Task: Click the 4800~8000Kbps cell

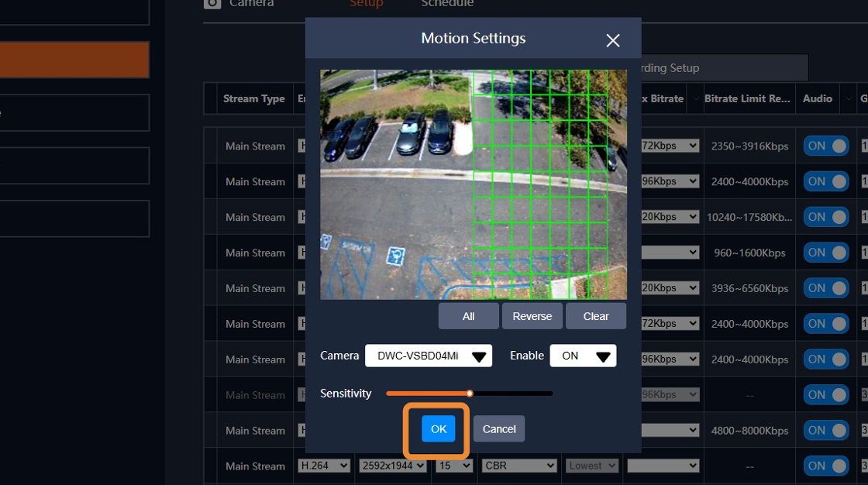Action: point(749,430)
